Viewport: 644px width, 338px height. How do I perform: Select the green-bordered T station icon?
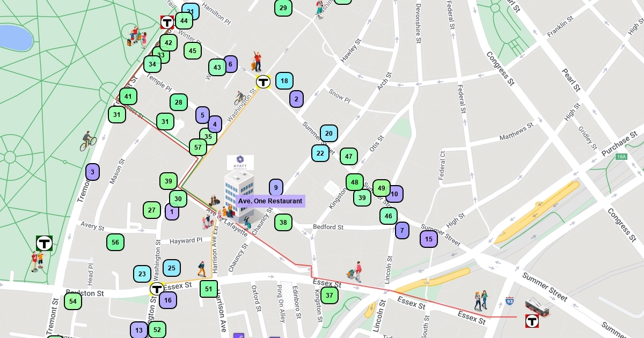click(x=44, y=243)
